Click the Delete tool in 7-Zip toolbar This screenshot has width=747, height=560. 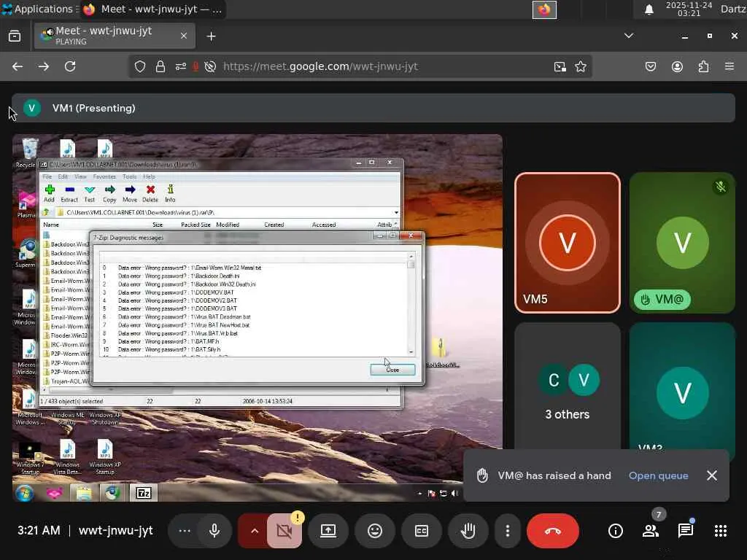[x=150, y=194]
